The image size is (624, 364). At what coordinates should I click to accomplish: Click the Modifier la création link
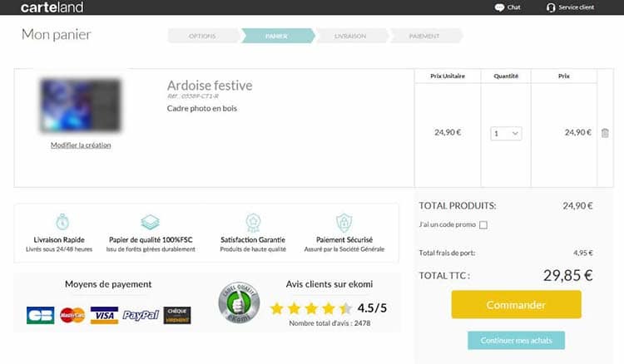(x=81, y=145)
